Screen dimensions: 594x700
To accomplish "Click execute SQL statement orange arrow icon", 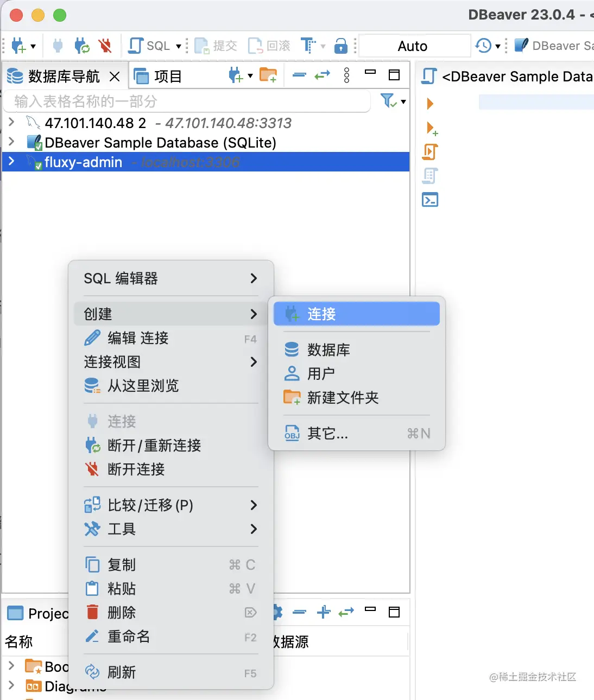I will point(430,104).
